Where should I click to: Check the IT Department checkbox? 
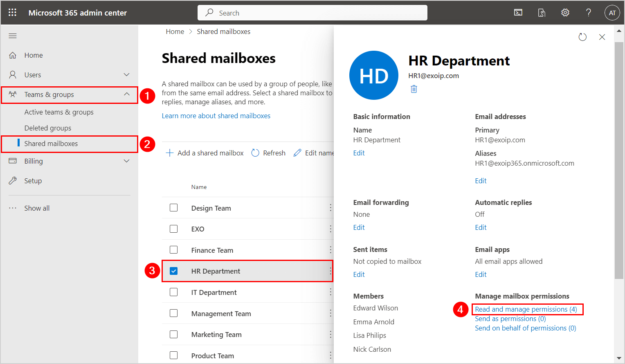coord(174,292)
